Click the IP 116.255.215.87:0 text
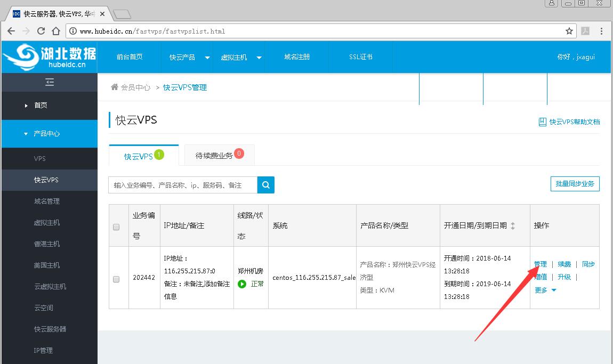Image resolution: width=613 pixels, height=364 pixels. point(190,271)
